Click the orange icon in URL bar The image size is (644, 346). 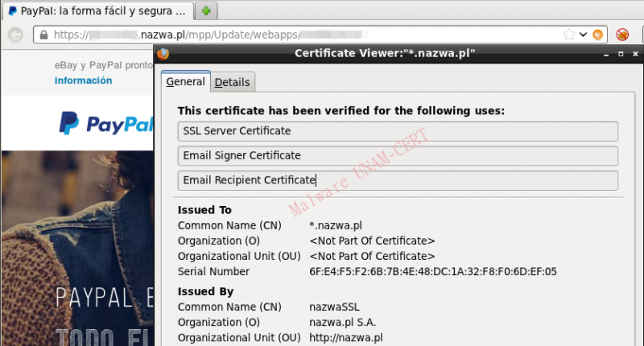click(x=597, y=35)
